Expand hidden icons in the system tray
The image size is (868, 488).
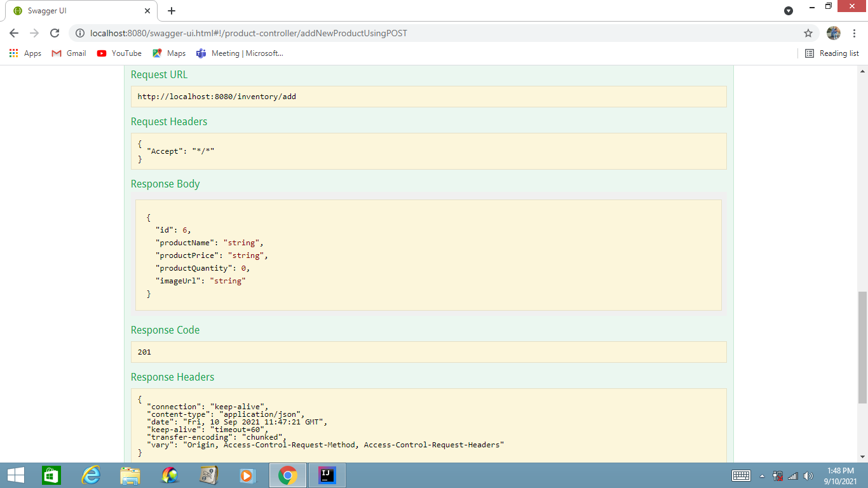(x=762, y=475)
